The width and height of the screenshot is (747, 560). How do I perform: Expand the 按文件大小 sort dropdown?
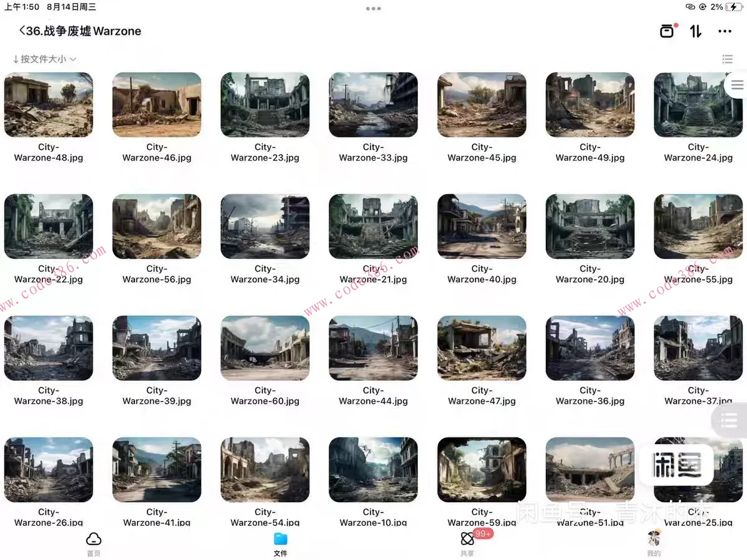click(44, 59)
